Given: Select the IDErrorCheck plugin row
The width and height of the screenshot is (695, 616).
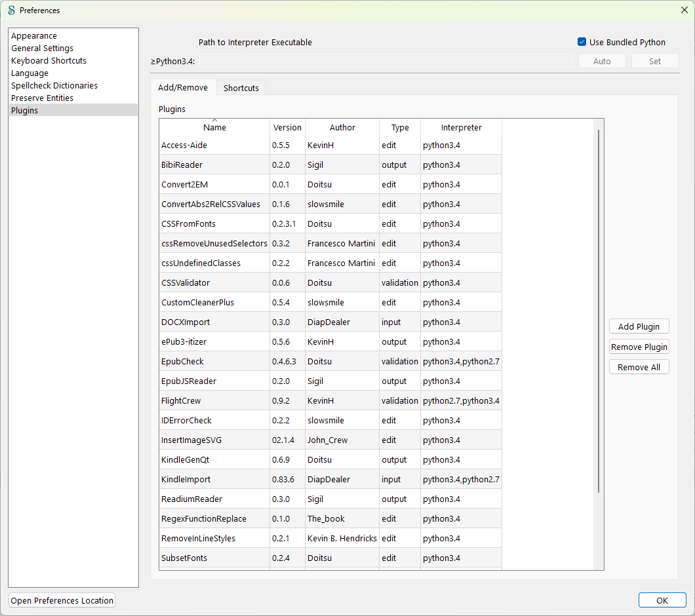Looking at the screenshot, I should (x=330, y=420).
